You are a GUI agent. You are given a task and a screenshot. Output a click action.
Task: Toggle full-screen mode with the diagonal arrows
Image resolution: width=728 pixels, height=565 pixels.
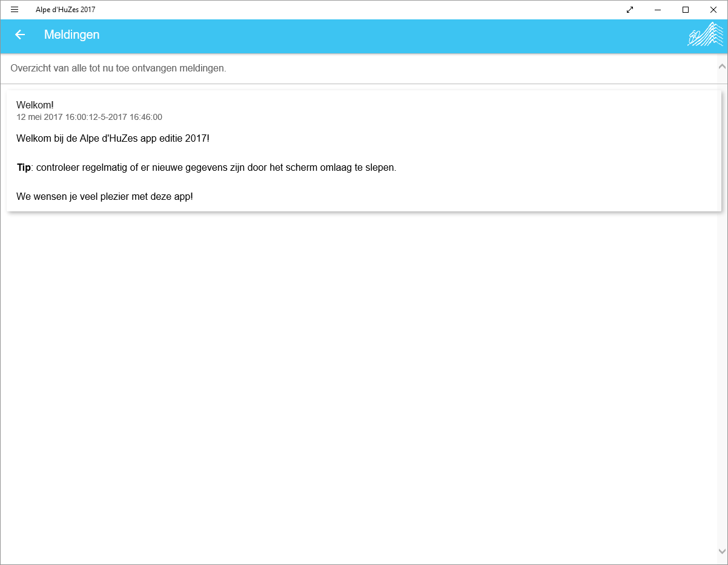(x=630, y=10)
